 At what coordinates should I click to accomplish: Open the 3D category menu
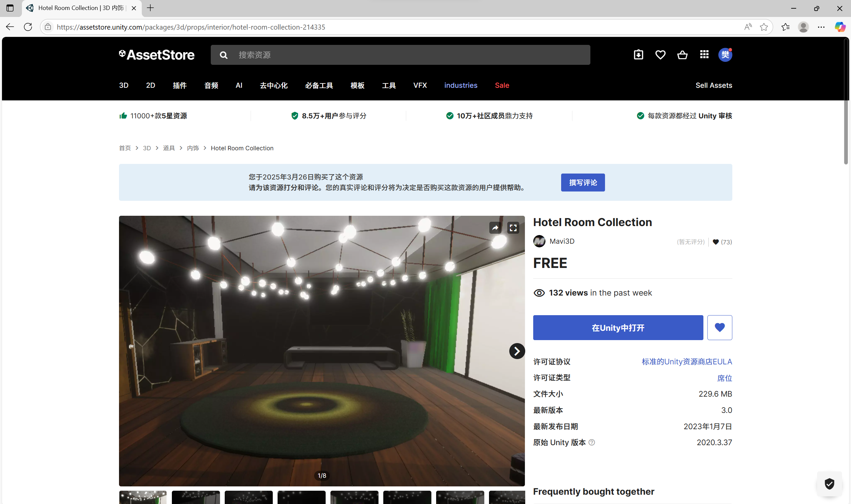tap(124, 85)
